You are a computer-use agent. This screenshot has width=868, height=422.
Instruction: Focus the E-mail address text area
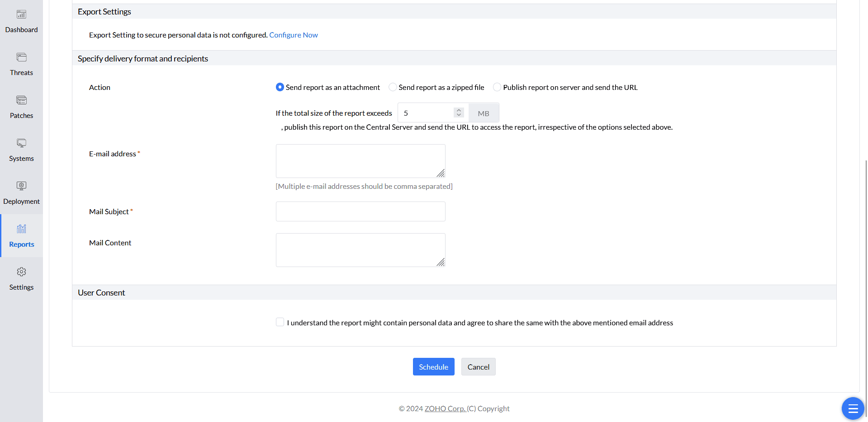pyautogui.click(x=360, y=161)
